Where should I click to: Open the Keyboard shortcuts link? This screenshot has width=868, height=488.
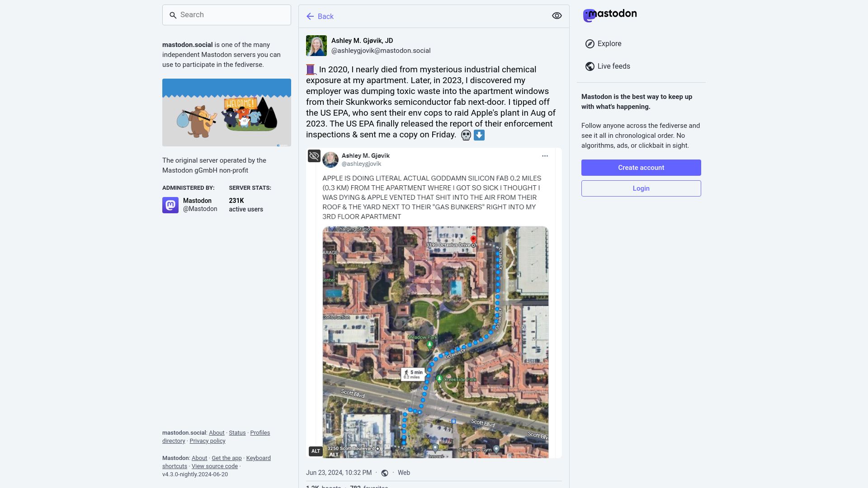point(217,462)
